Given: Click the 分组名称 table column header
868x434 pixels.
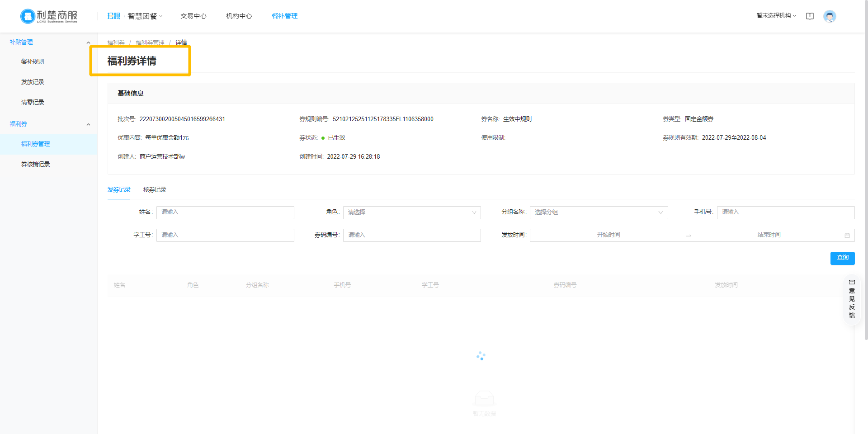Looking at the screenshot, I should click(257, 285).
